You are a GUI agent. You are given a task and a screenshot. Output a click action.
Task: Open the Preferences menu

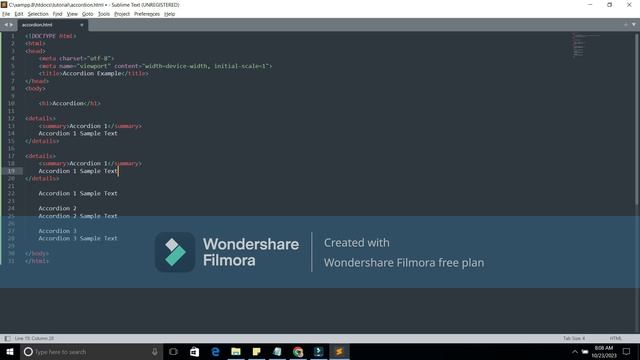click(x=147, y=14)
